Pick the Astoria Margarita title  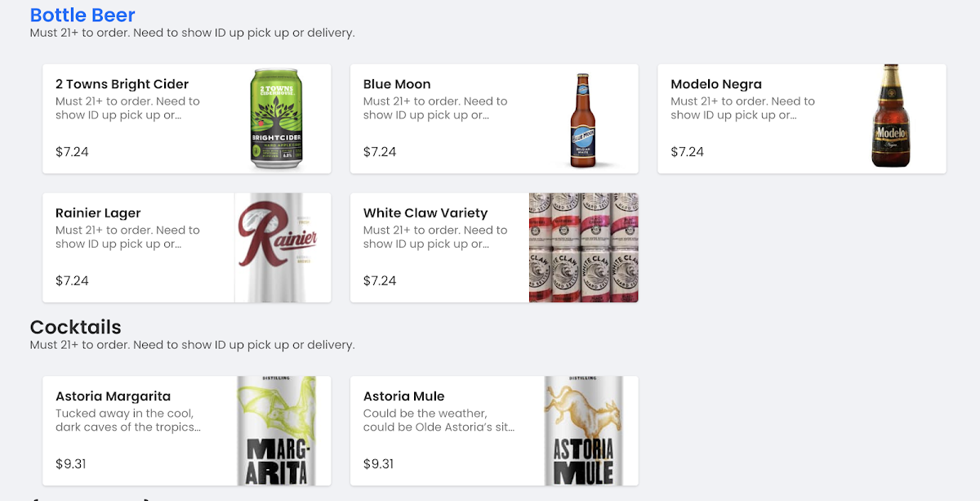(x=113, y=396)
